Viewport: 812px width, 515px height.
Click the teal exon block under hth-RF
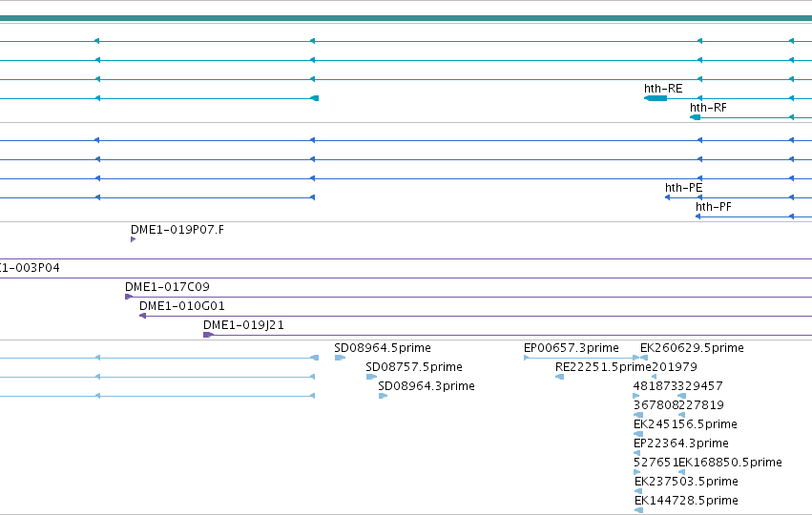695,117
